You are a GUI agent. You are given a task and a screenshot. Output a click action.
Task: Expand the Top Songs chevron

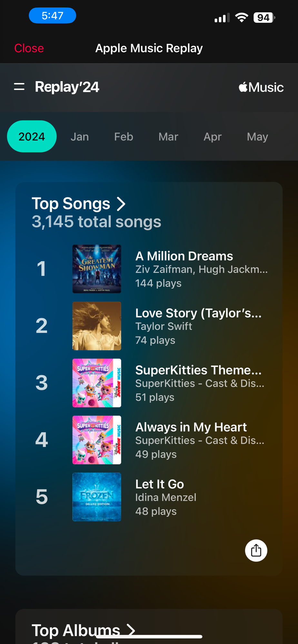coord(121,204)
